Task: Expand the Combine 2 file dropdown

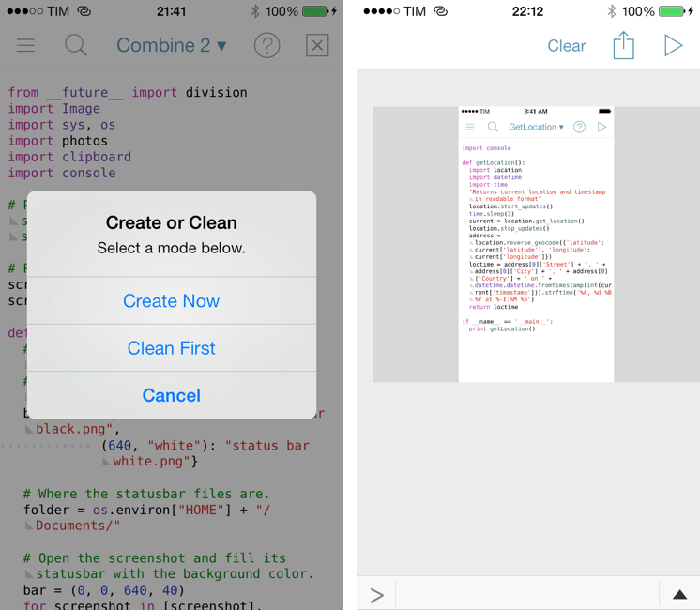Action: pos(172,45)
